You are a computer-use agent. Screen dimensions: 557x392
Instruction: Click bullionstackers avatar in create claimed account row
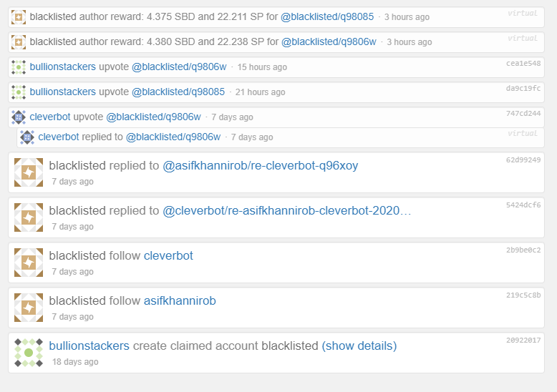coord(29,353)
